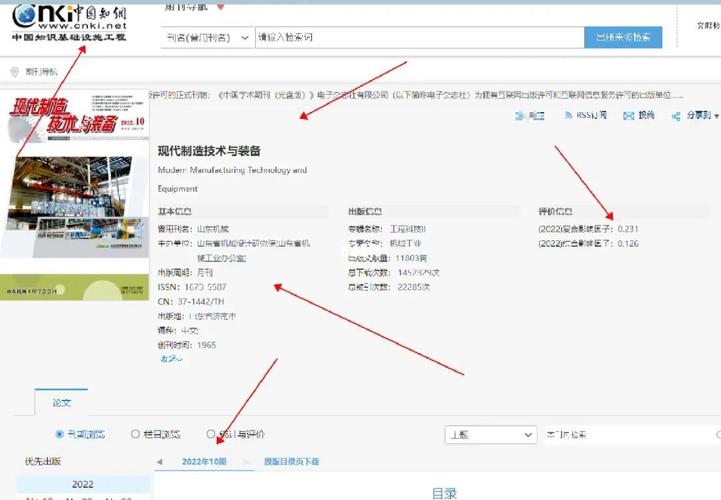Open the 期刊导航 dropdown at top

[195, 7]
